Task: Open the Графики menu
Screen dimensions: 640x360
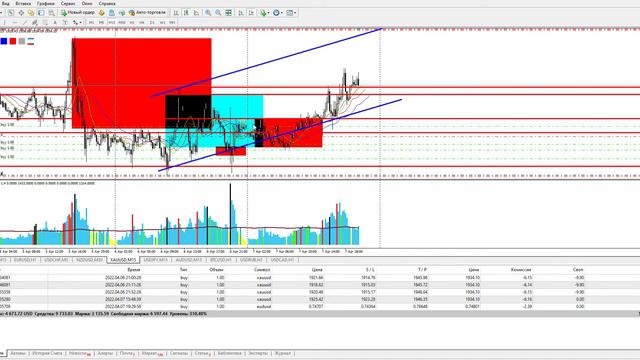Action: point(46,3)
